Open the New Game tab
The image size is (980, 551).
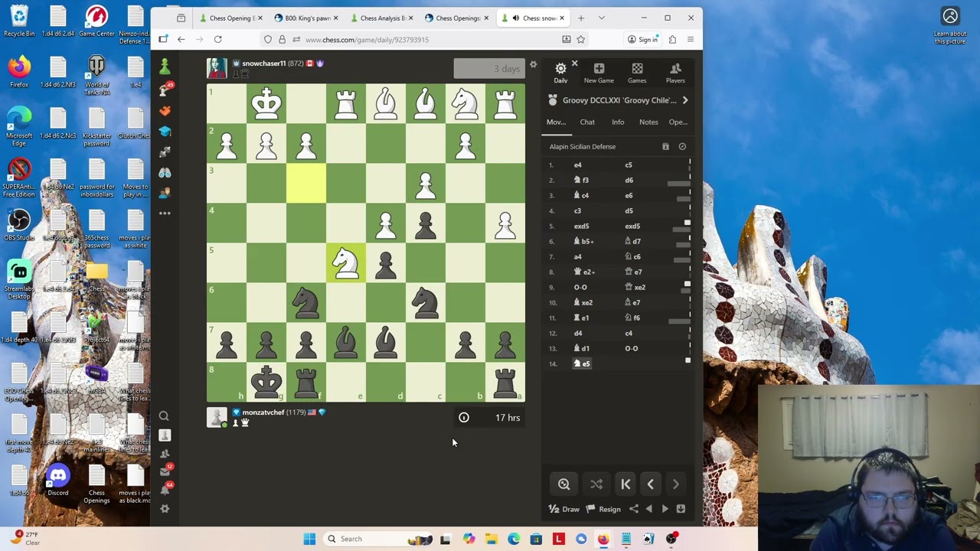(599, 73)
